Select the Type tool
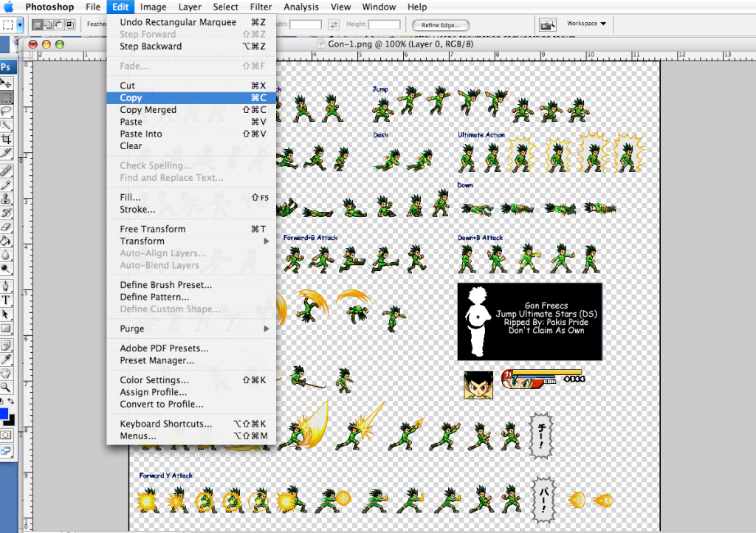The height and width of the screenshot is (533, 756). pyautogui.click(x=6, y=300)
